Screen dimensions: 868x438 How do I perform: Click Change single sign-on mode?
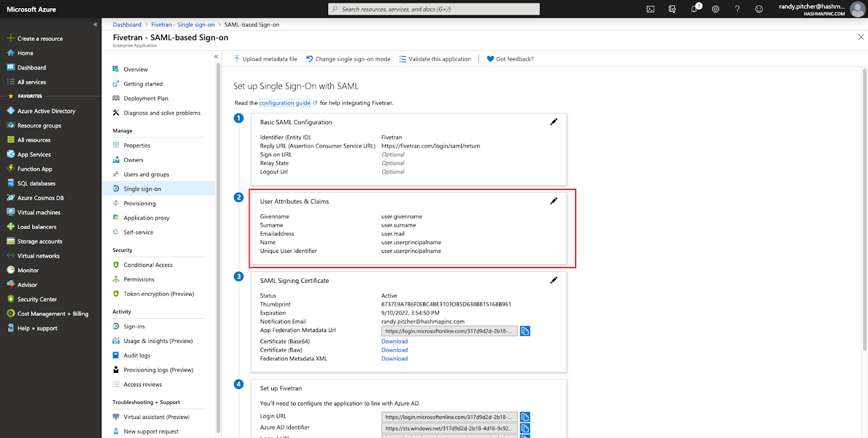(348, 59)
